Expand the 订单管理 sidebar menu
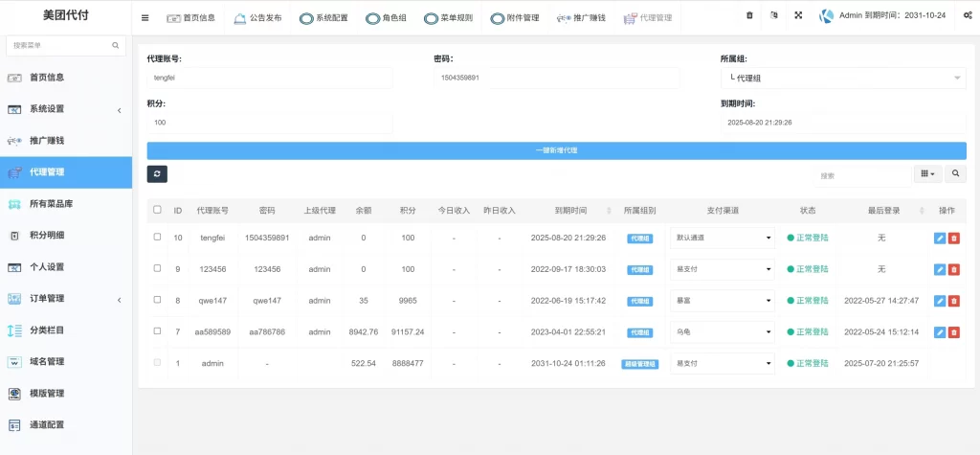 (65, 299)
